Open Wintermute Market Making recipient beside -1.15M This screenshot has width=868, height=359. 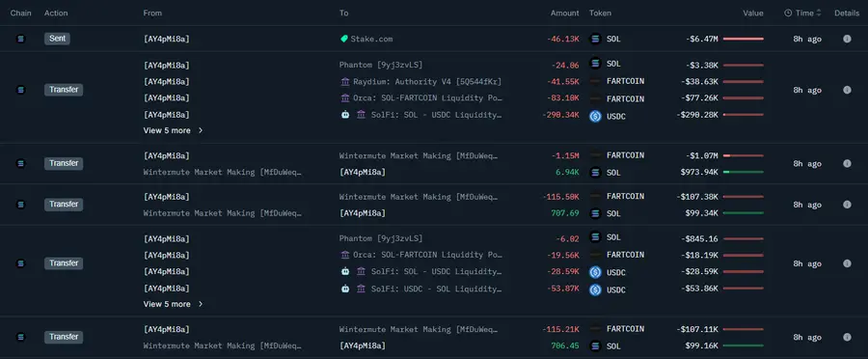[419, 156]
